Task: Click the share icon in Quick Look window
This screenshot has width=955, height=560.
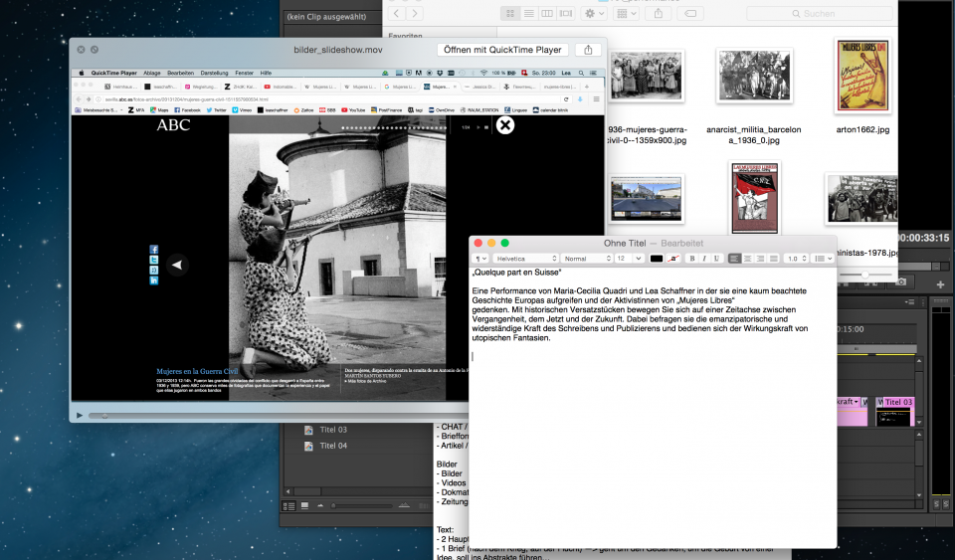Action: pyautogui.click(x=588, y=50)
